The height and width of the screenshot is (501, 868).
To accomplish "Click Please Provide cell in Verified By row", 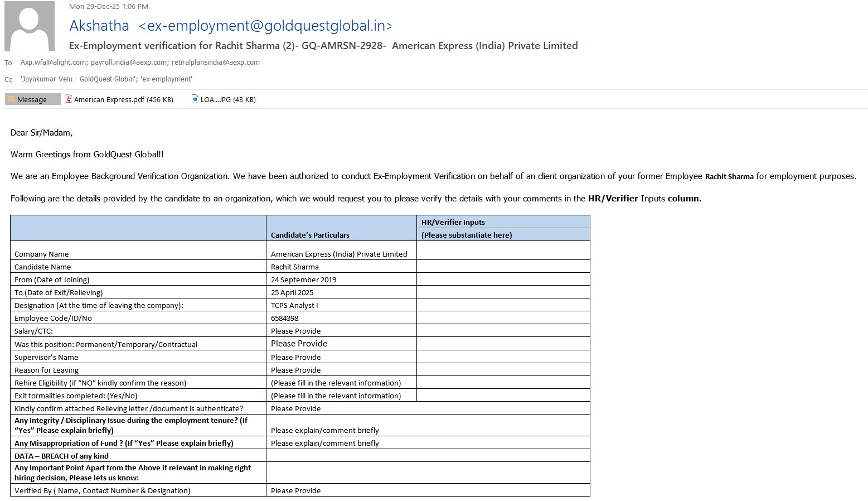I will 296,490.
